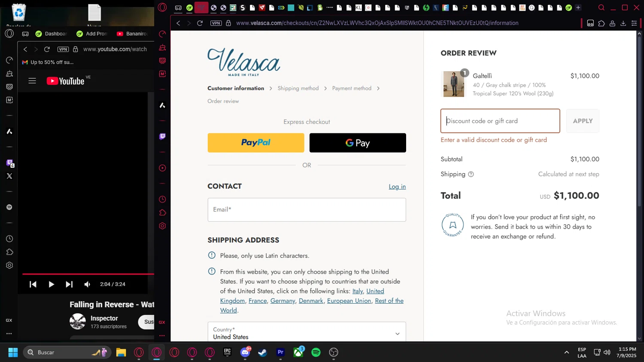This screenshot has width=644, height=362.
Task: Open the workspaces switcher in the Velasca window
Action: click(178, 8)
